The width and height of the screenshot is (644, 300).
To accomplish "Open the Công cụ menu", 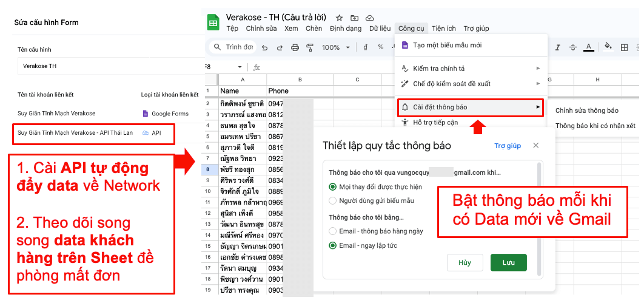I will tap(411, 29).
